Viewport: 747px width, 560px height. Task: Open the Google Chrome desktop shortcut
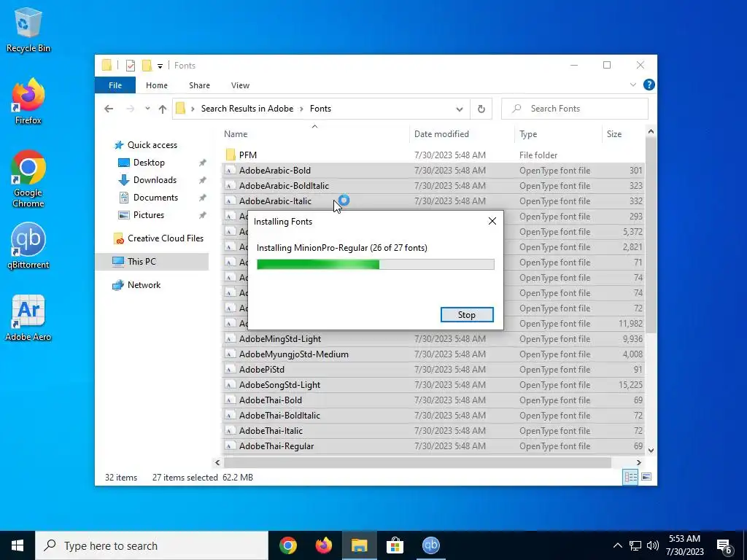click(x=28, y=179)
